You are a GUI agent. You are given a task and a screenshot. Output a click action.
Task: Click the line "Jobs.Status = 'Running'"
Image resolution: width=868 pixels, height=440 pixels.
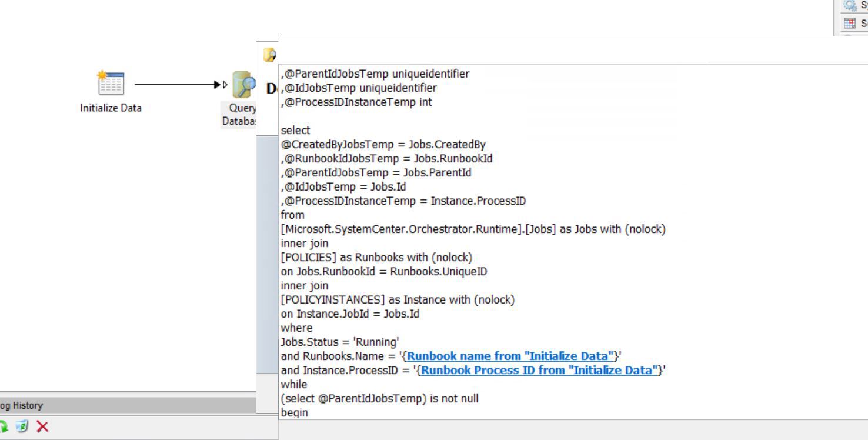coord(340,342)
